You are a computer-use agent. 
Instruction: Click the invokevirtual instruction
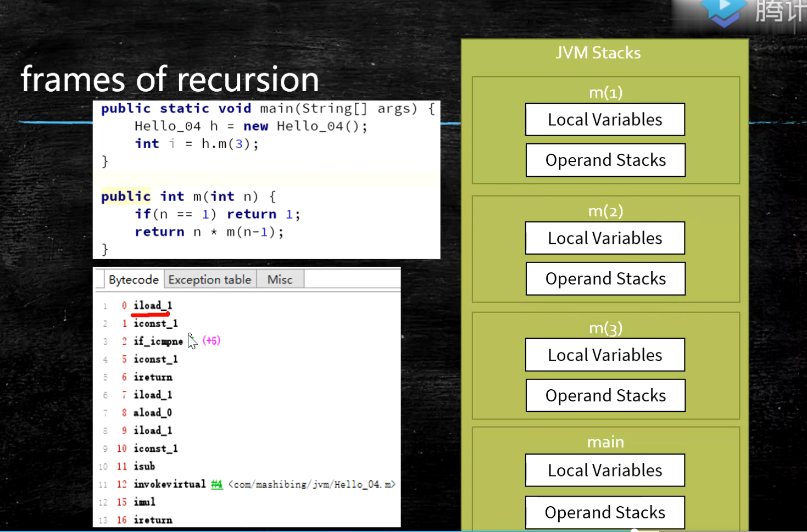(170, 484)
